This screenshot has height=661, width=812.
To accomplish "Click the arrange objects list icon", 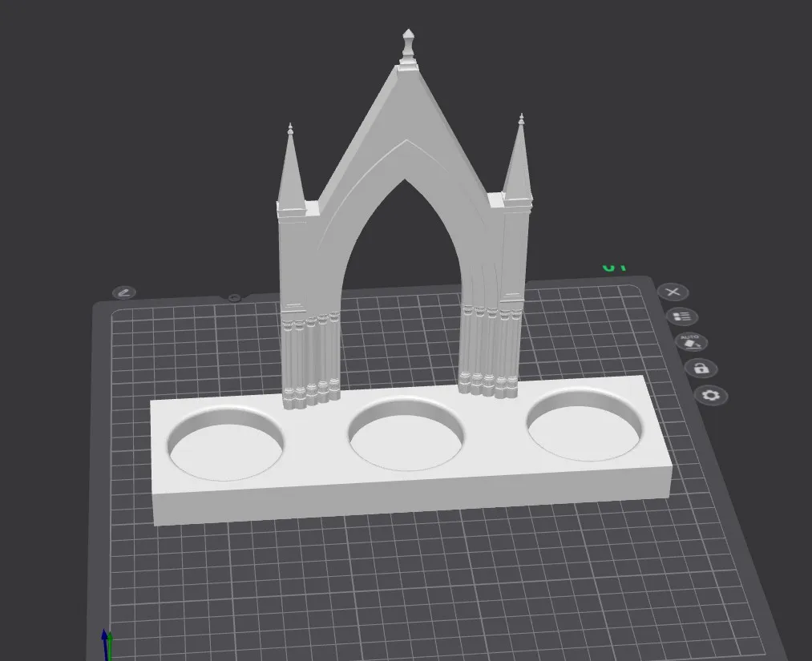I will tap(682, 316).
